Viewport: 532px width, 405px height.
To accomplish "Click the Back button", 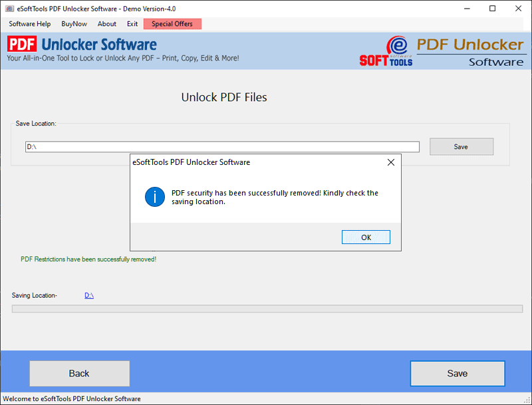I will pyautogui.click(x=79, y=373).
